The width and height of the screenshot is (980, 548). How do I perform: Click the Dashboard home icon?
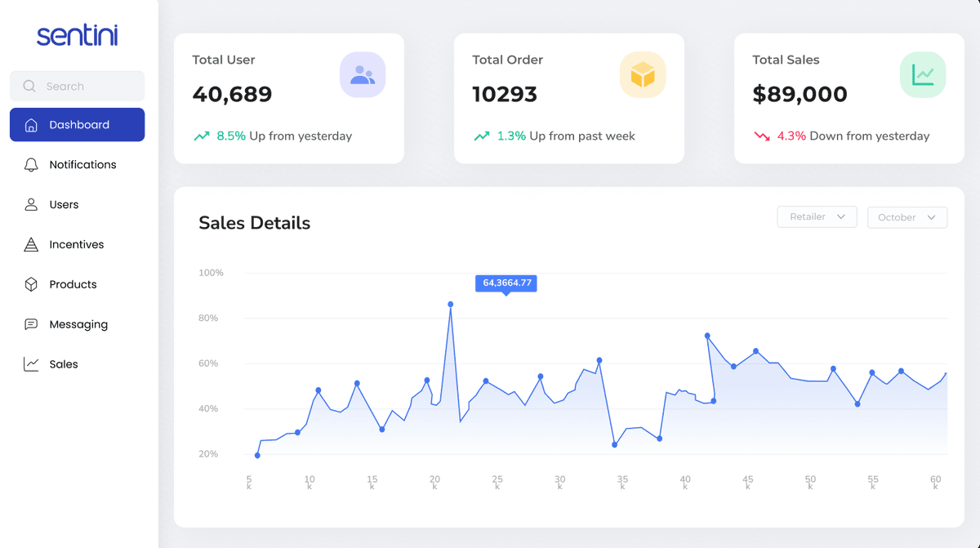pyautogui.click(x=31, y=125)
